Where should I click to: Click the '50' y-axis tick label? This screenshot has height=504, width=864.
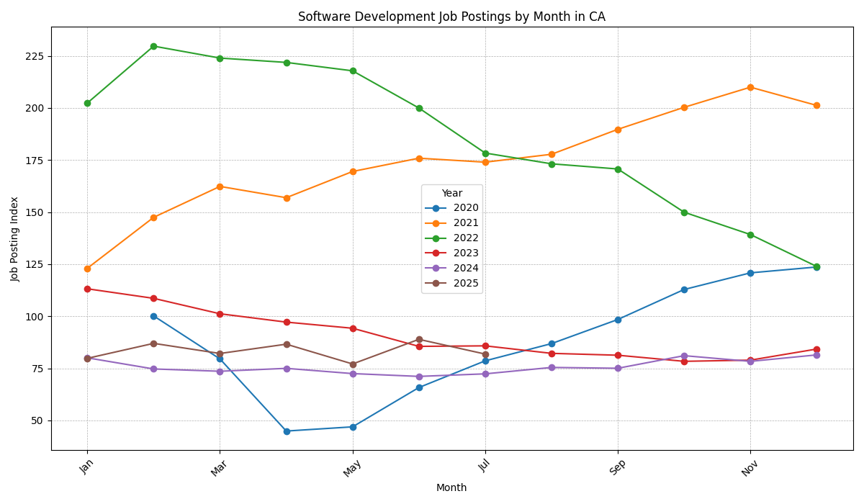pos(37,420)
